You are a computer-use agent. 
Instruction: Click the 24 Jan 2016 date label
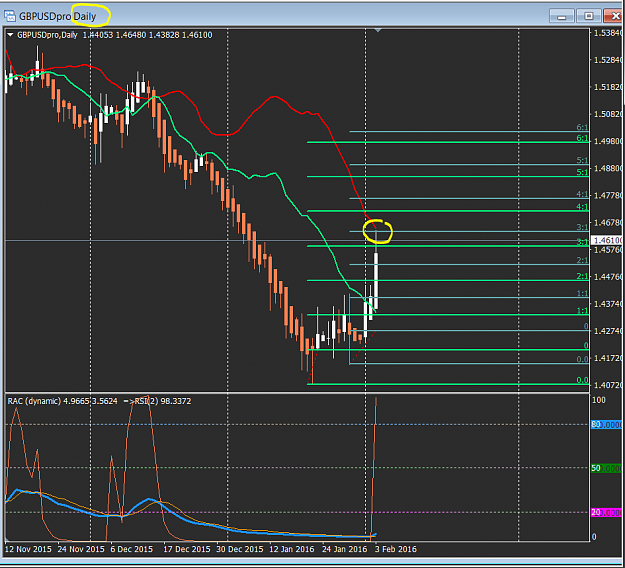tap(345, 549)
